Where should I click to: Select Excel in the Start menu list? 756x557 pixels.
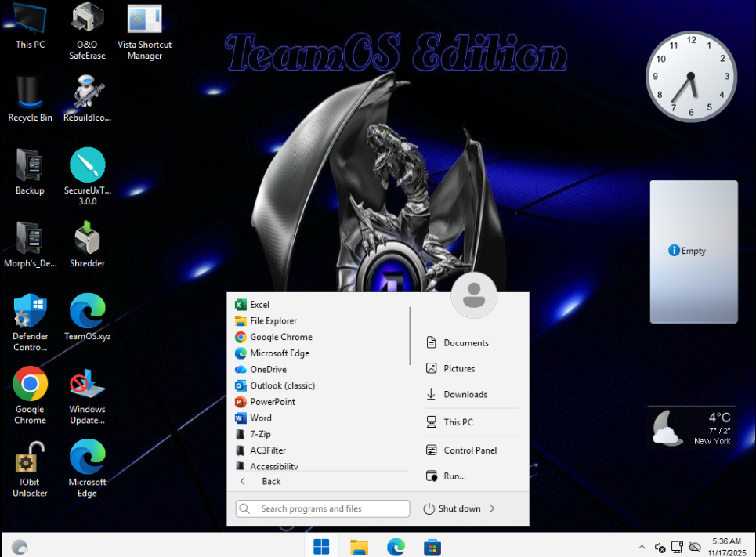[259, 304]
